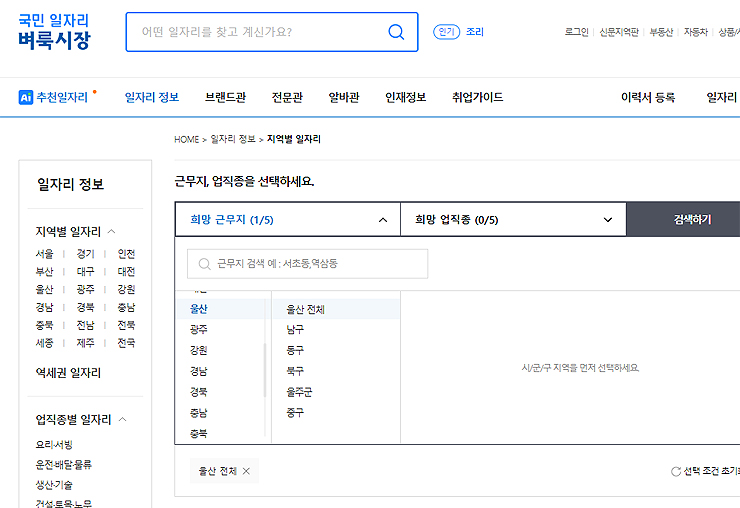
Task: Open the 신문지역판 link
Action: coord(618,32)
